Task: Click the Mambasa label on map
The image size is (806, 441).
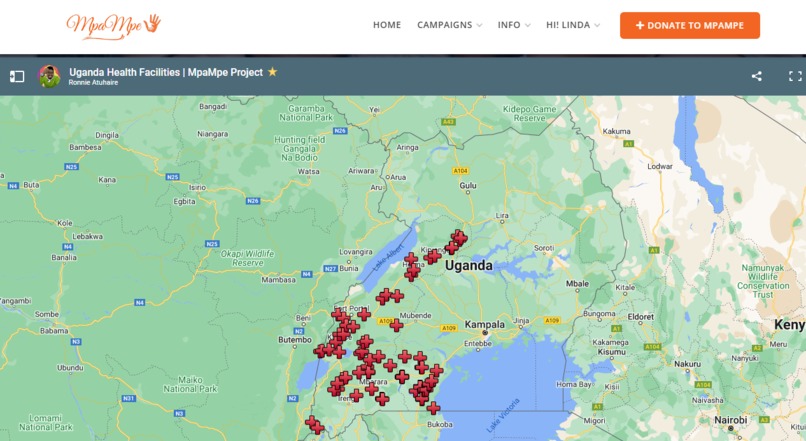Action: pyautogui.click(x=278, y=280)
